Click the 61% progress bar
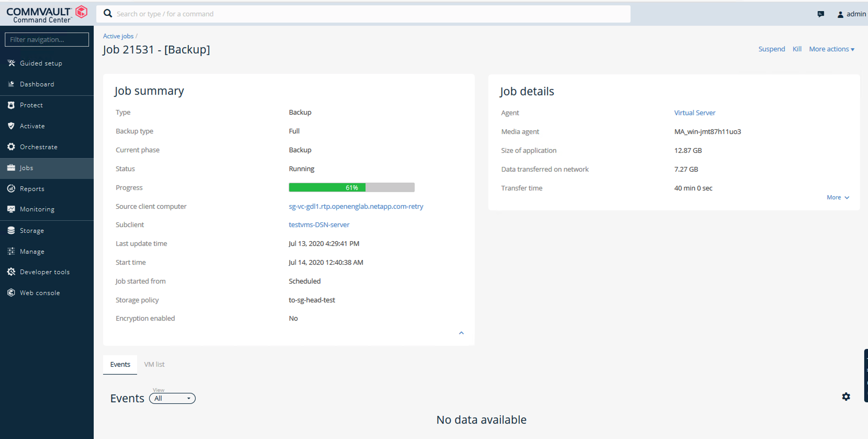 pos(351,188)
